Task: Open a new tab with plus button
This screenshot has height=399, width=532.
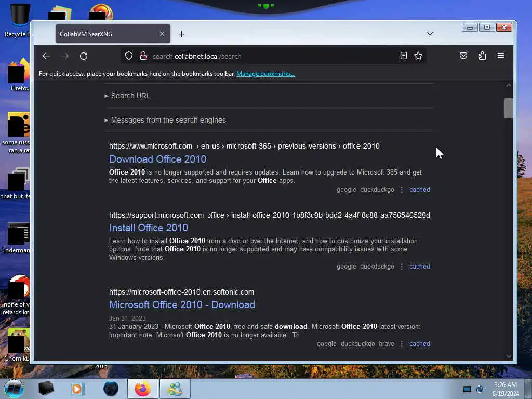Action: [x=181, y=34]
